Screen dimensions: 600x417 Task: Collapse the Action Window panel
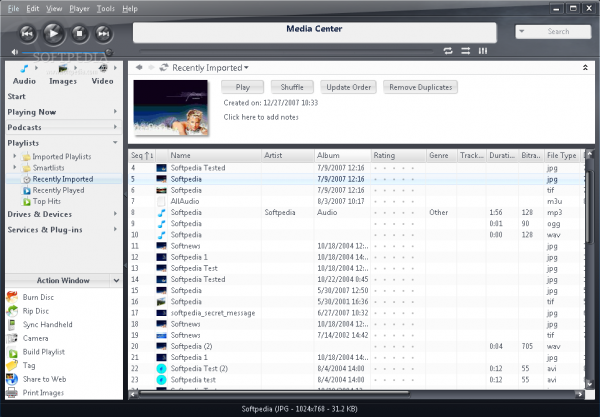point(115,281)
